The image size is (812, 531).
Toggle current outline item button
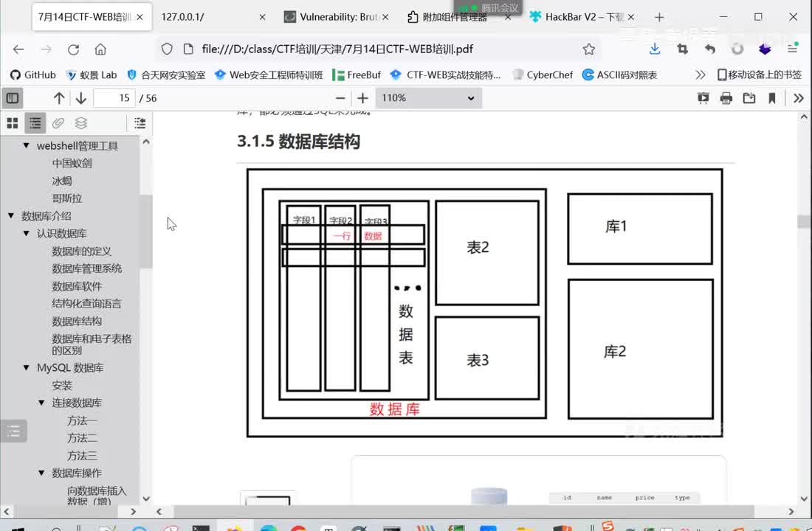(x=140, y=123)
